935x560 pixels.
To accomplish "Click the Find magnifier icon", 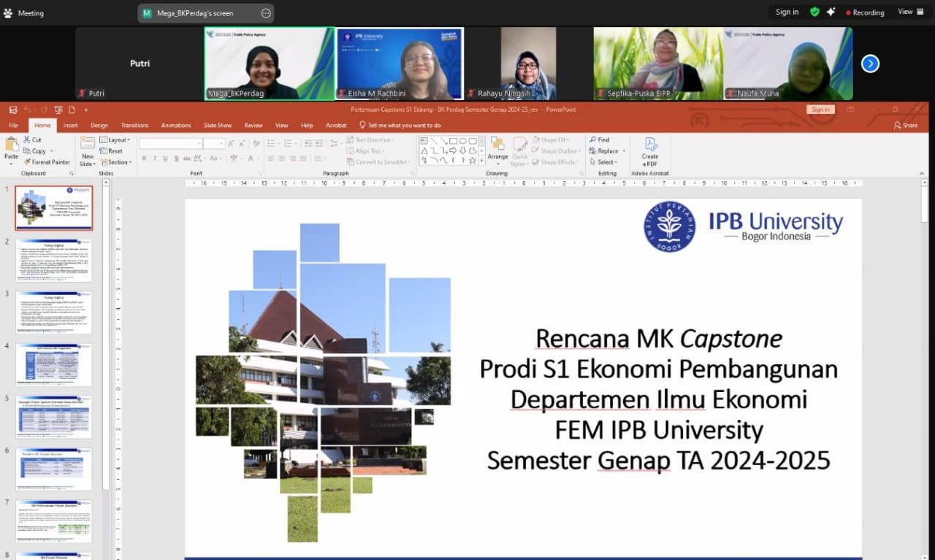I will tap(592, 139).
